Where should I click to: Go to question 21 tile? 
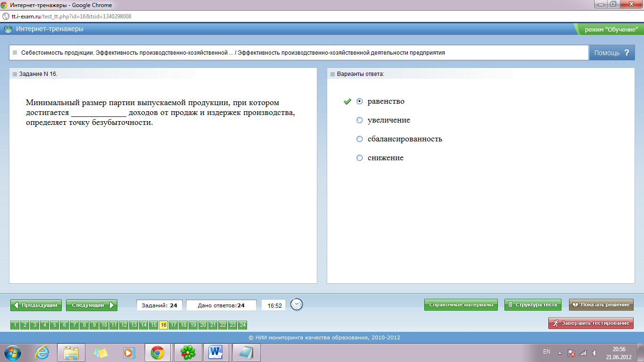[x=213, y=325]
